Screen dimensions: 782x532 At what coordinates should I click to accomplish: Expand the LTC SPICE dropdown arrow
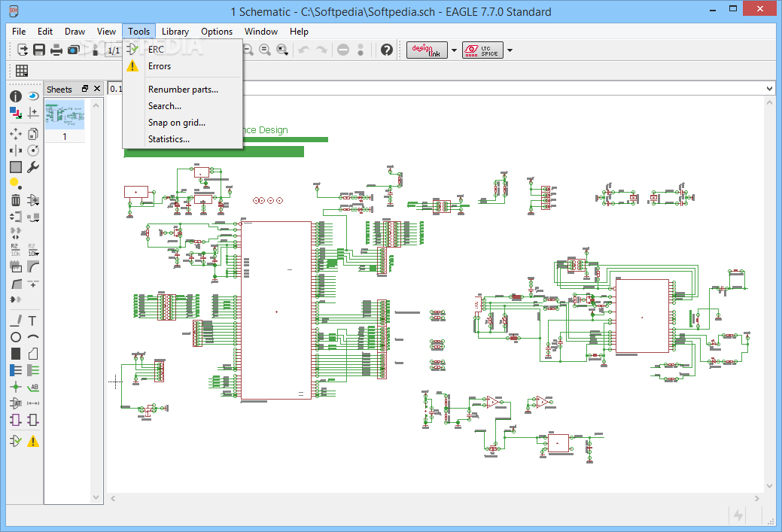point(510,50)
